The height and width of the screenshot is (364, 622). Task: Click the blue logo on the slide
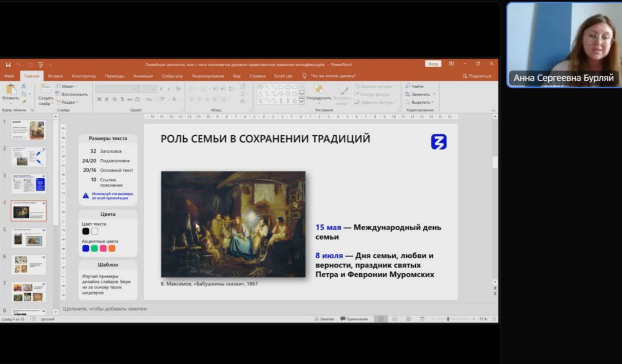pos(439,142)
